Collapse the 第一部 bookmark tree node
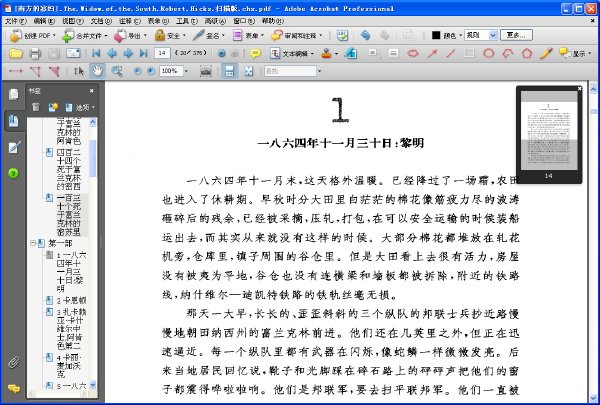The width and height of the screenshot is (600, 405). pos(33,243)
